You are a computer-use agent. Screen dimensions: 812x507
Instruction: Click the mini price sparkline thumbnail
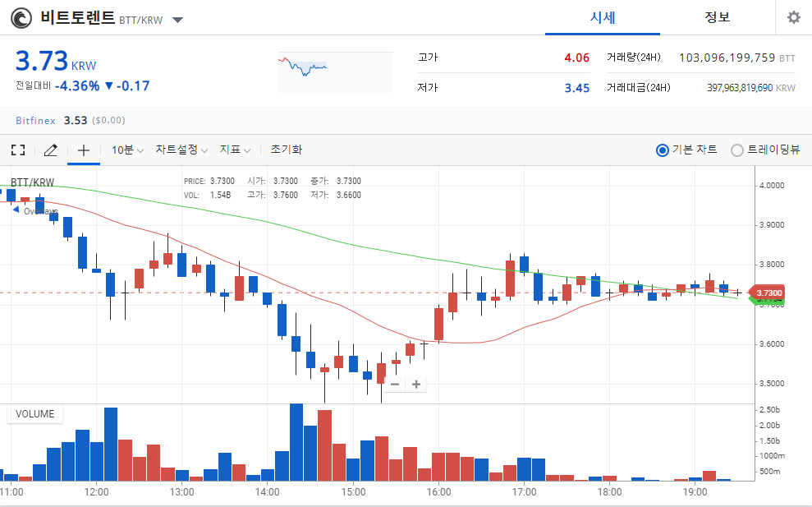pyautogui.click(x=336, y=72)
